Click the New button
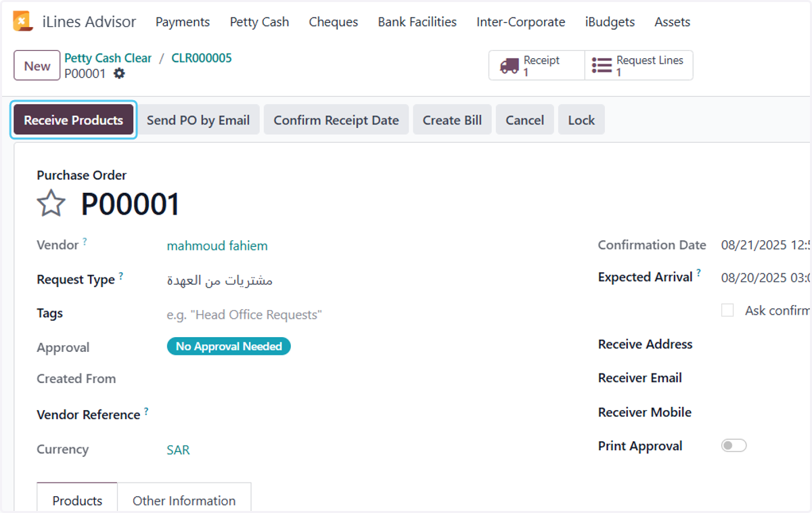Image resolution: width=812 pixels, height=513 pixels. coord(37,66)
